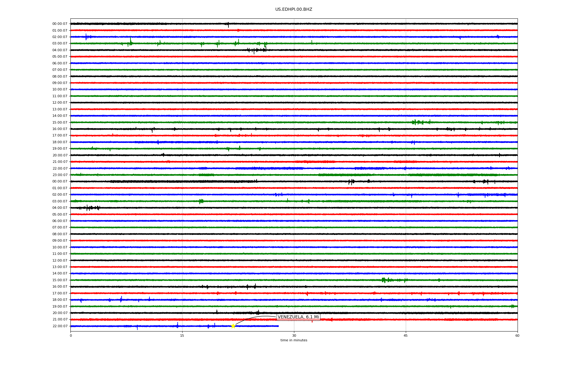Click the 12:00:07 label in upper half
Viewport: 588px width, 368px height.
tap(60, 103)
